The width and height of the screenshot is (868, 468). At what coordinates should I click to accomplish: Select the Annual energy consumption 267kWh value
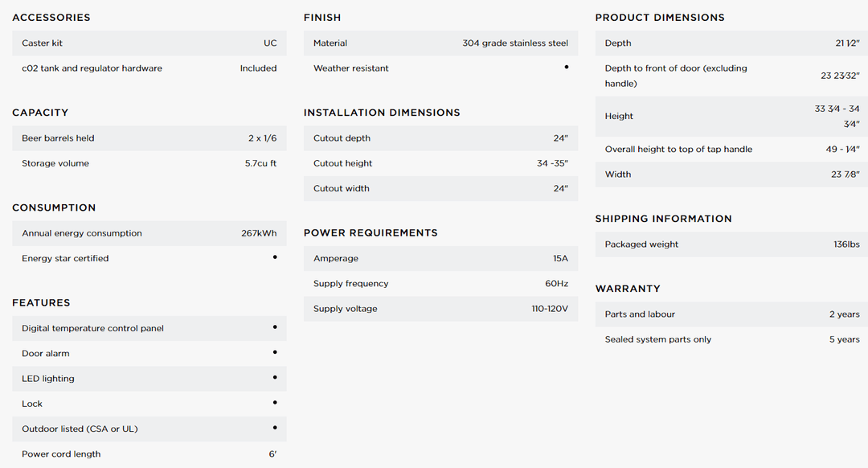pos(259,233)
